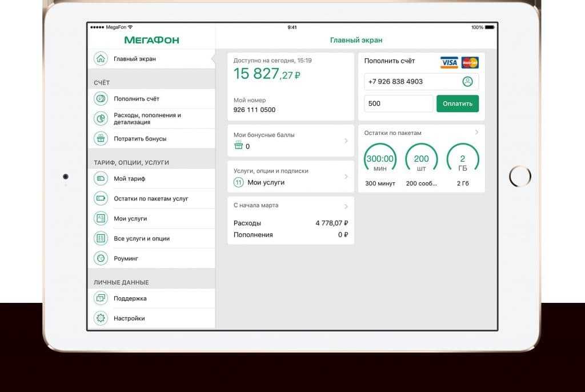Open Мои услуги link with 11 badge
This screenshot has height=392, width=585.
pyautogui.click(x=266, y=182)
